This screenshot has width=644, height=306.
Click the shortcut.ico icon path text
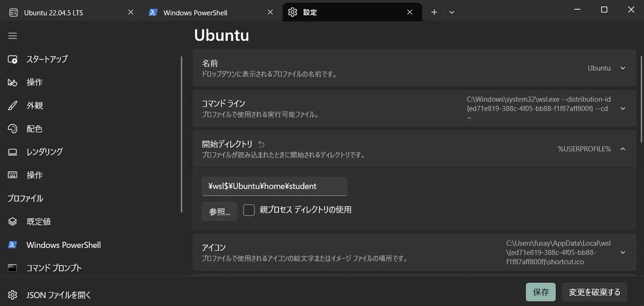tap(558, 252)
